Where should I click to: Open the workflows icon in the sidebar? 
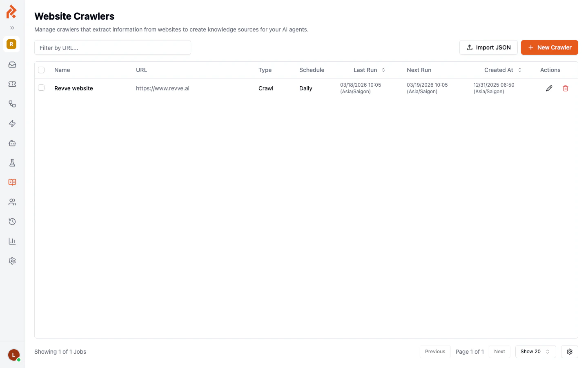click(x=12, y=104)
